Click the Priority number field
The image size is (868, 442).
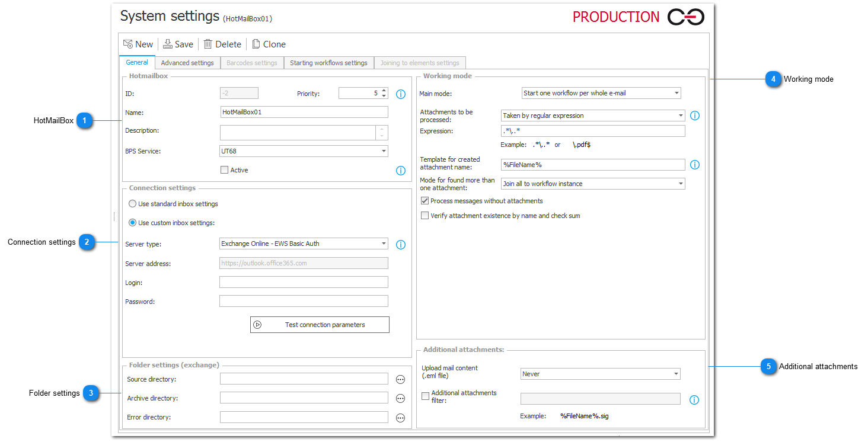(359, 93)
